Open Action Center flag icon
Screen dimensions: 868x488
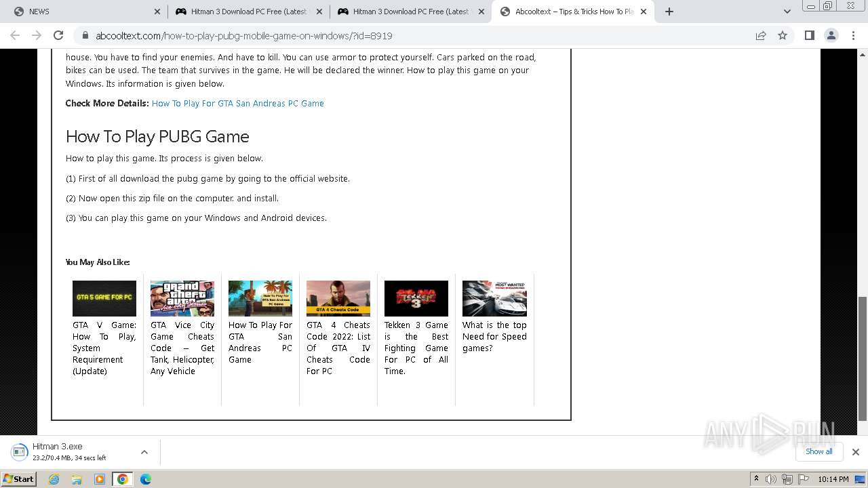tap(804, 479)
